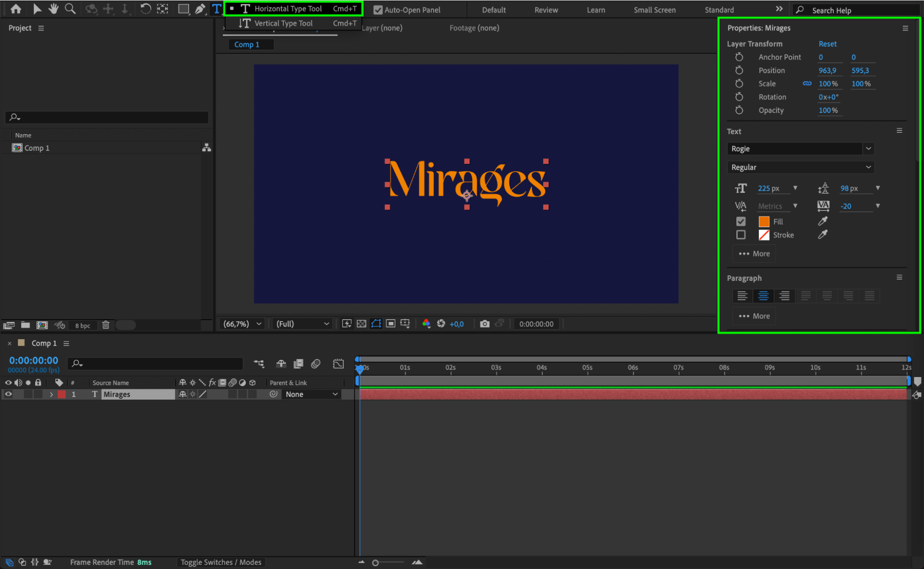This screenshot has height=569, width=924.
Task: Choose Vertical Type Tool from menu
Action: (283, 23)
